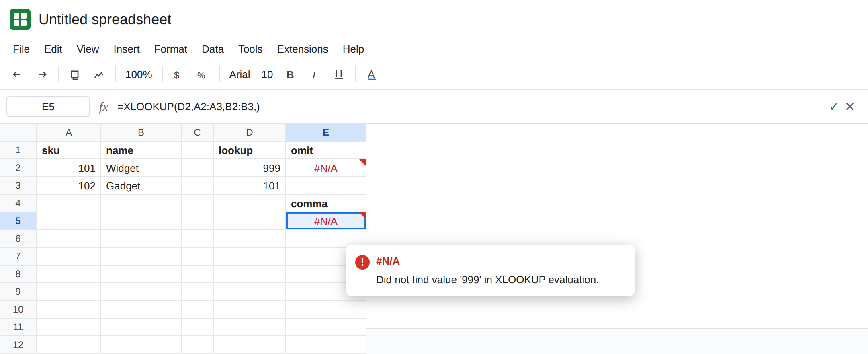Select the 'sku' cell
The width and height of the screenshot is (868, 354).
69,150
